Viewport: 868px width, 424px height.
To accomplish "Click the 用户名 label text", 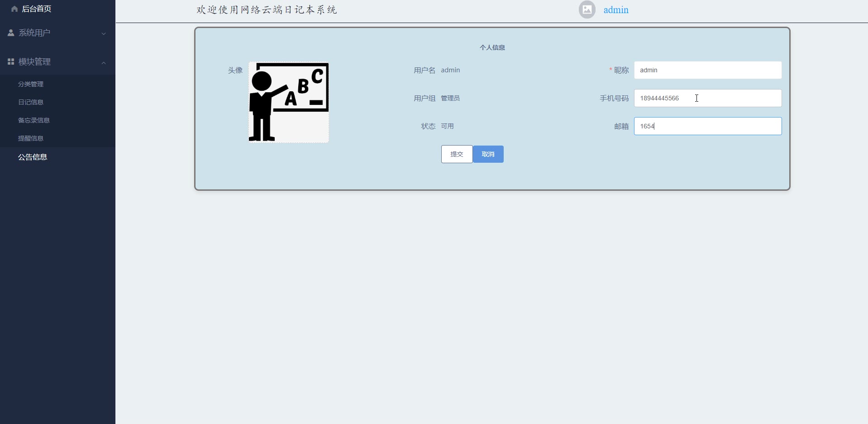I will coord(424,70).
